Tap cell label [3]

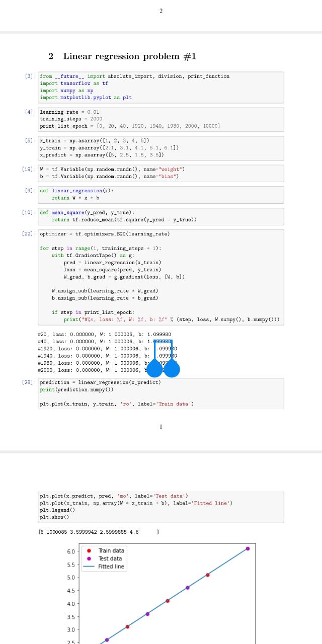click(30, 76)
